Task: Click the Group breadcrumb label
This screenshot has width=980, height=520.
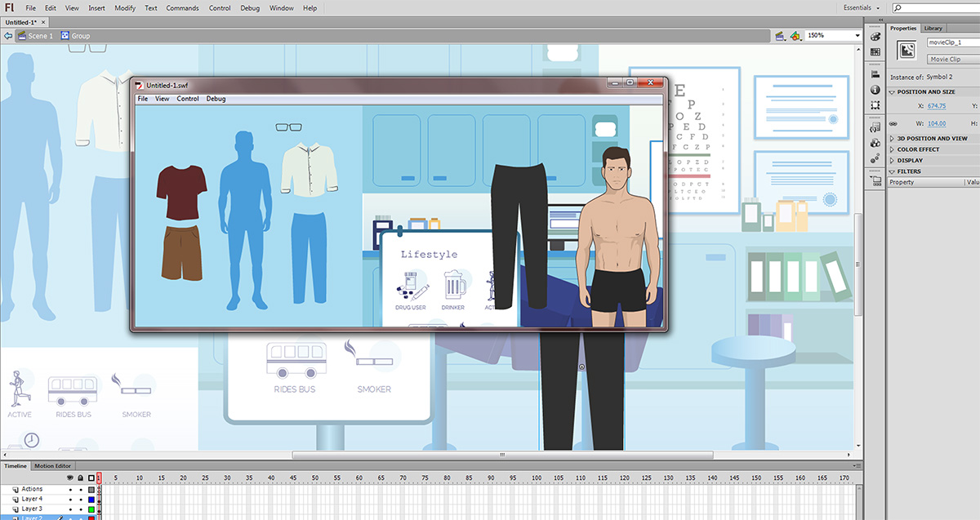Action: (81, 36)
